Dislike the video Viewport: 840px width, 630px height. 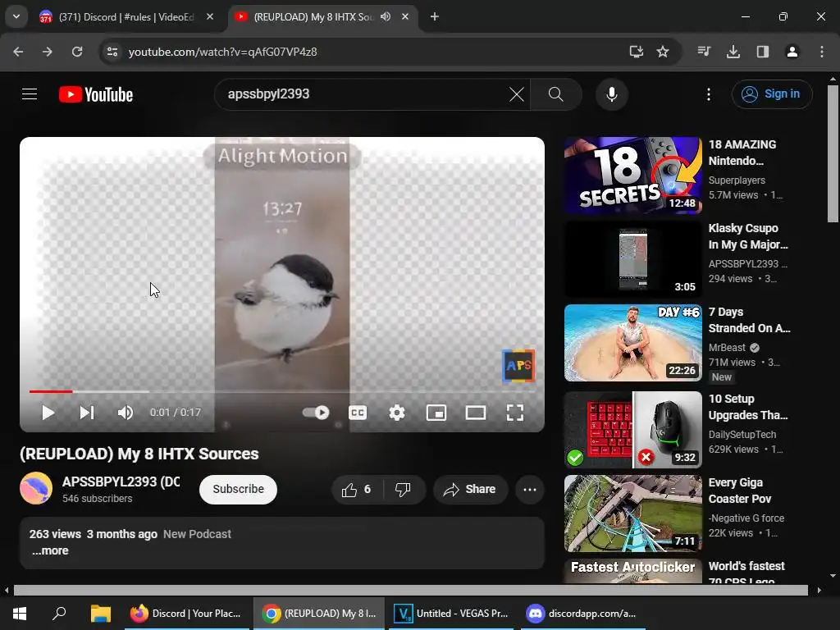[404, 489]
